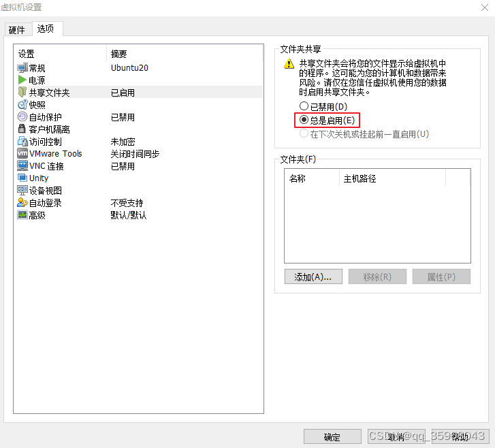This screenshot has width=495, height=448.
Task: Click the 未加密 summary value
Action: coord(123,142)
